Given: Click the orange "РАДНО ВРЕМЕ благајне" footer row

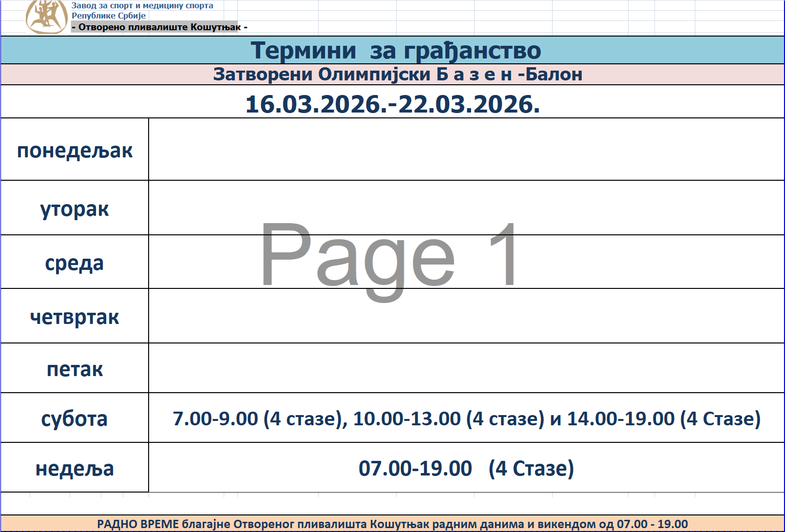Looking at the screenshot, I should (393, 524).
